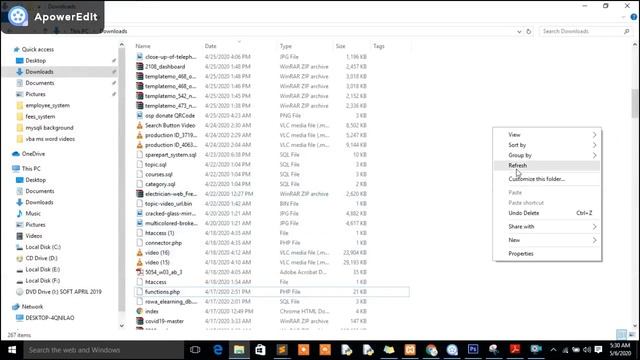Expand Share with submenu
Viewport: 640px width, 360px height.
click(547, 227)
